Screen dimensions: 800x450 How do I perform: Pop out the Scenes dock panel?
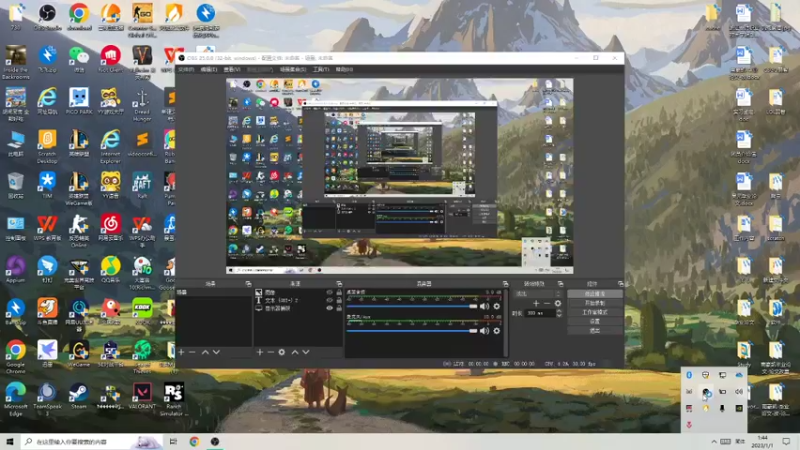pos(248,284)
